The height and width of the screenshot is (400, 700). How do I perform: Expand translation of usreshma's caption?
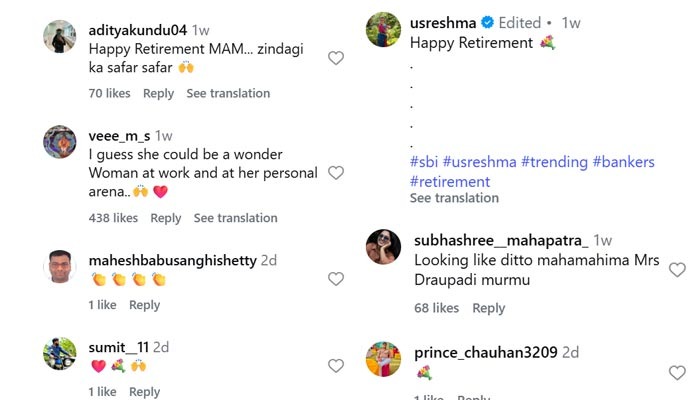coord(454,198)
